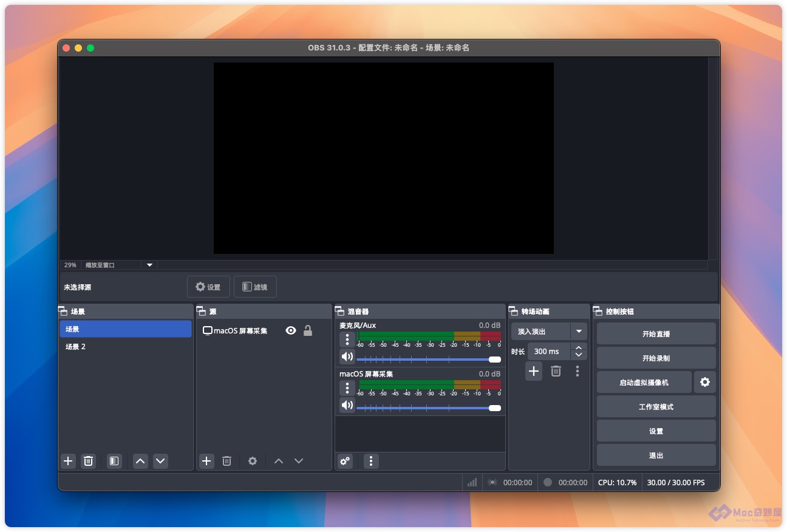This screenshot has height=532, width=787.
Task: Mute the 麦克风/Aux speaker icon
Action: tap(347, 356)
